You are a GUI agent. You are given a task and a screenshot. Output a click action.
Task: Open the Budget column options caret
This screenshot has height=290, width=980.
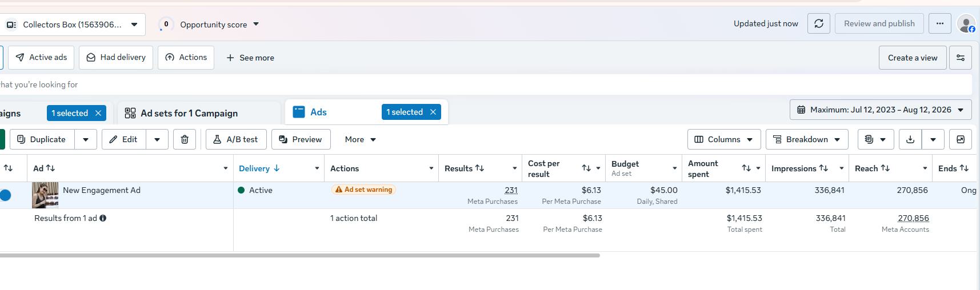click(x=675, y=168)
